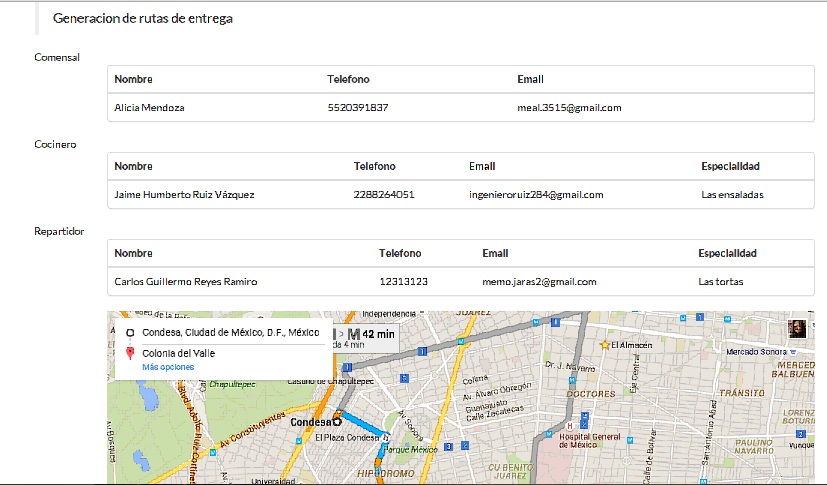Select the name Jaime Humberto Ruiz Vázquez
827x485 pixels.
tap(184, 195)
